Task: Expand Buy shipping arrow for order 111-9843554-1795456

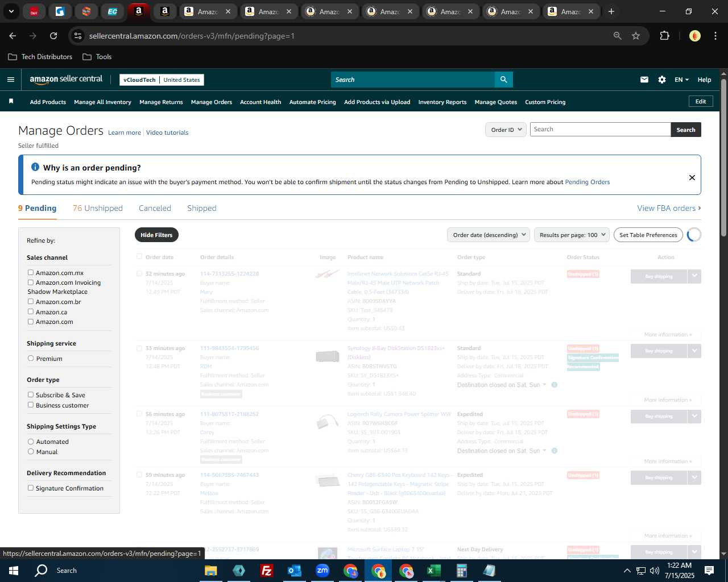Action: (x=694, y=351)
